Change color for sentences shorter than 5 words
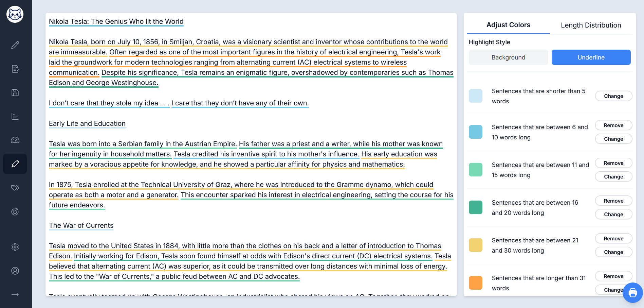 click(x=613, y=96)
